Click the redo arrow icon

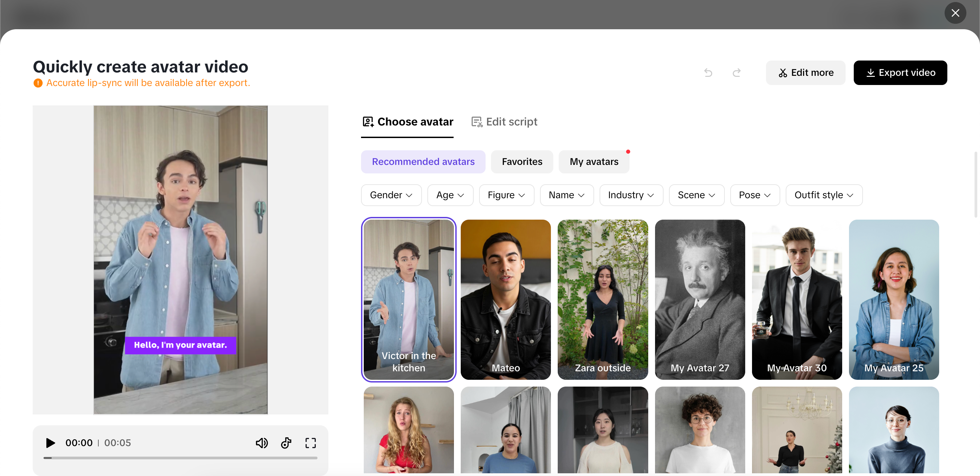click(736, 73)
